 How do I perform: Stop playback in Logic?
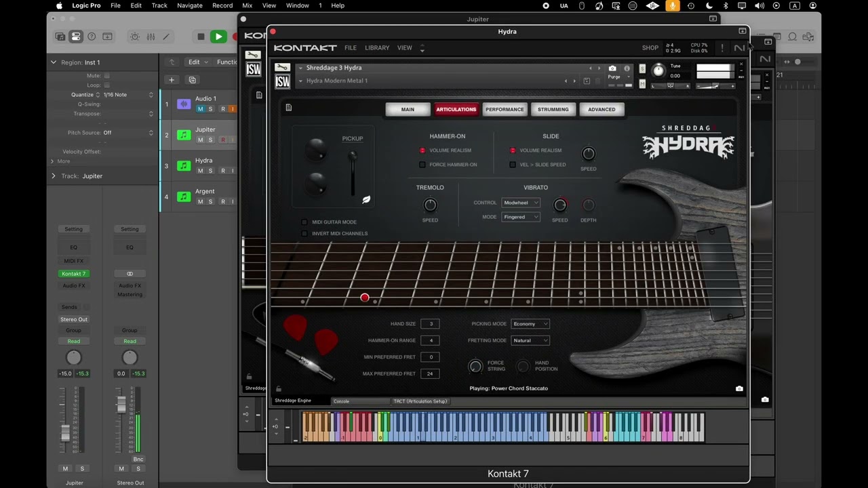pyautogui.click(x=201, y=37)
